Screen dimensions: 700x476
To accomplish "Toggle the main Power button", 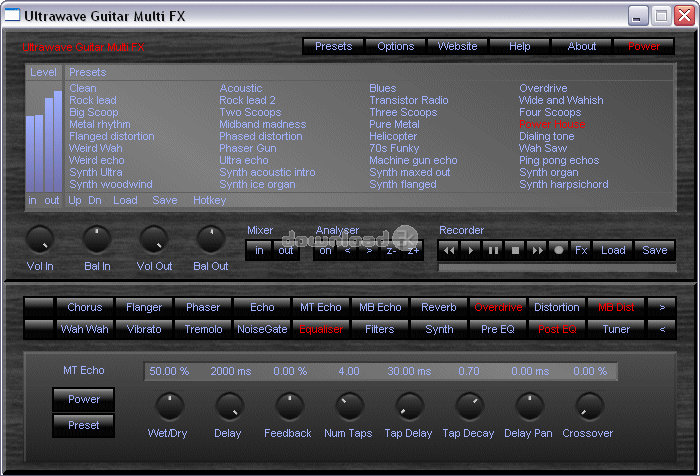I will pos(644,46).
